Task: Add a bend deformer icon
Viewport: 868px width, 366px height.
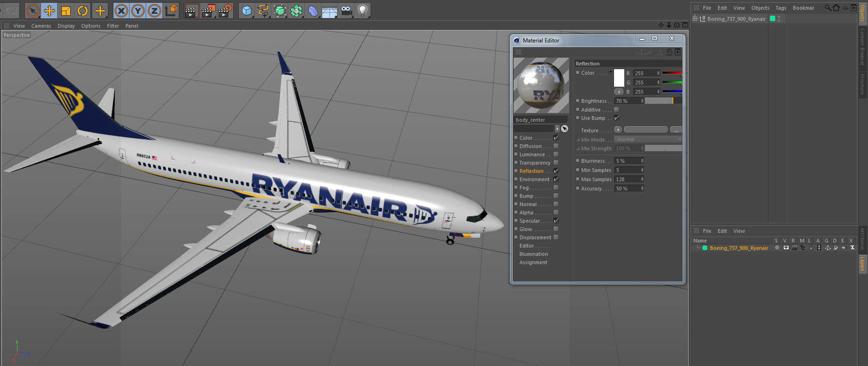Action: [313, 11]
